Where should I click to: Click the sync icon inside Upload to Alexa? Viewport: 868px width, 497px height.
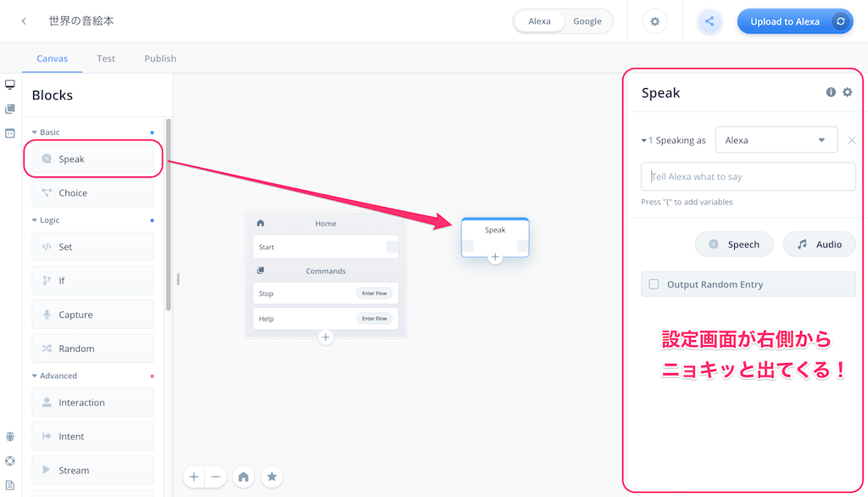click(x=840, y=21)
